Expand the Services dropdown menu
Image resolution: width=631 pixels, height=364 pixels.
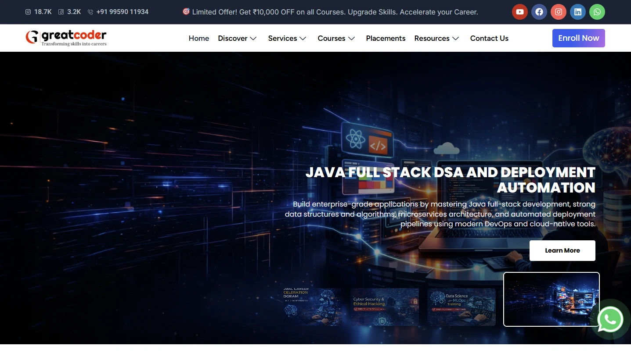[x=287, y=38]
